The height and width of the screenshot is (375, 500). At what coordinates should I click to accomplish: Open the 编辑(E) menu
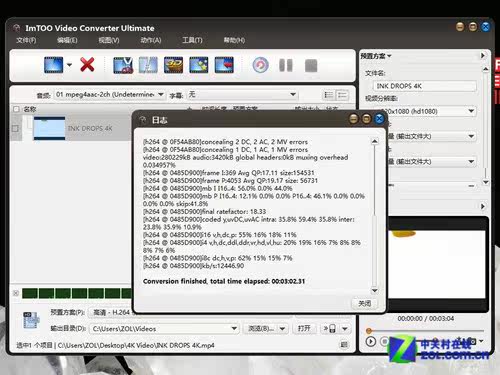[67, 40]
